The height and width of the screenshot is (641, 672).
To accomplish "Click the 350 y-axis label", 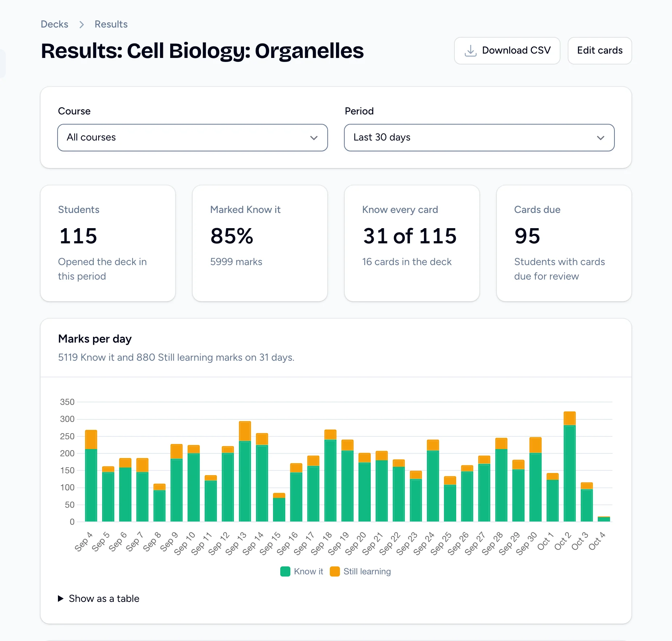I will (x=67, y=402).
